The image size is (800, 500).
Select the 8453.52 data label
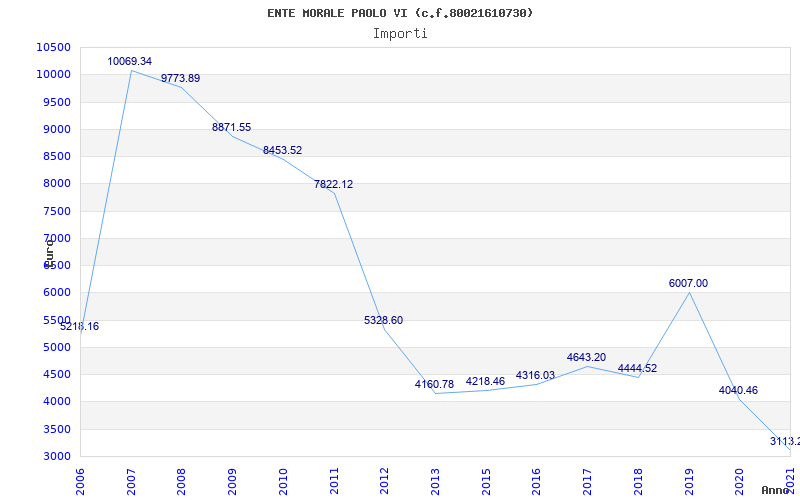click(x=283, y=151)
